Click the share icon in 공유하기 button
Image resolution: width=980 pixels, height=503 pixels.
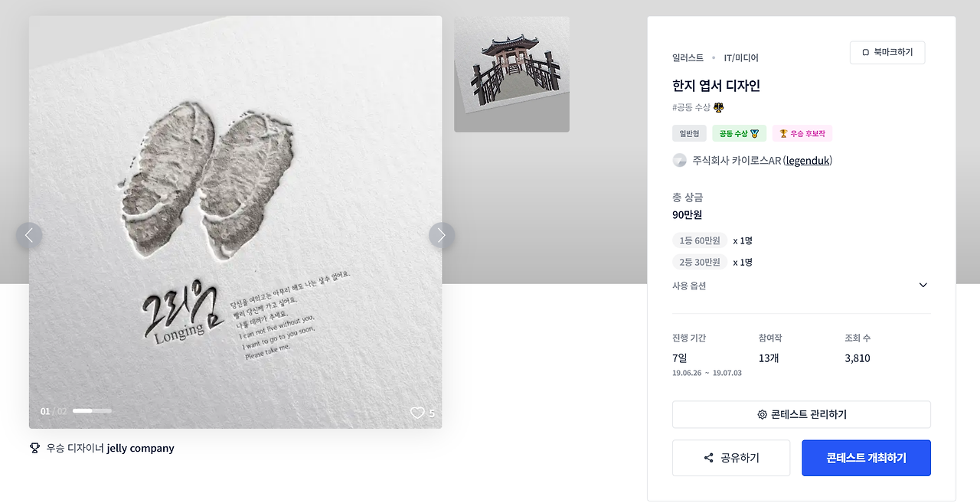pos(708,458)
